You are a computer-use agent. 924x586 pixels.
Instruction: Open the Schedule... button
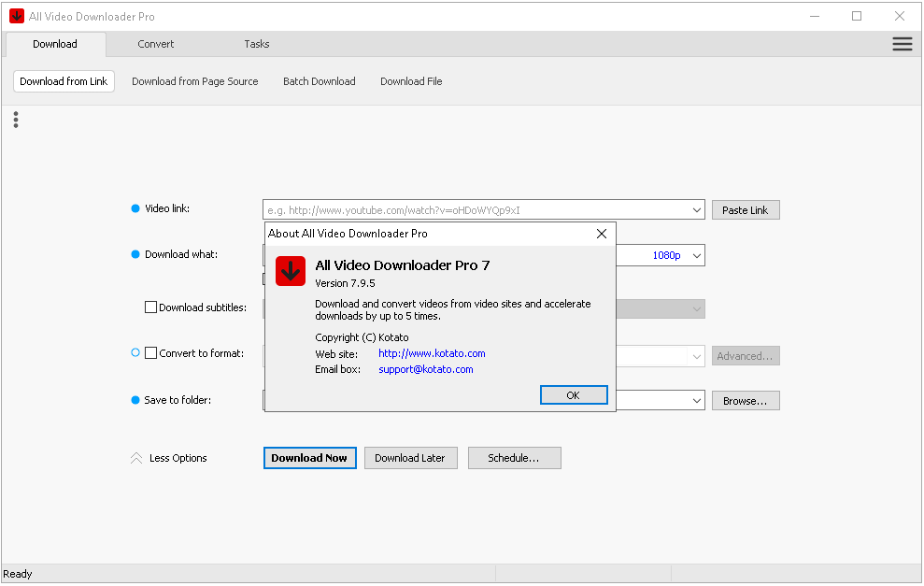(x=515, y=458)
